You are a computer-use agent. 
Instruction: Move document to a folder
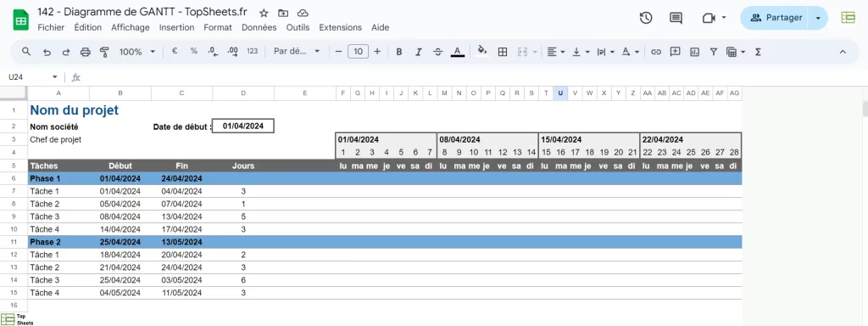pyautogui.click(x=283, y=13)
